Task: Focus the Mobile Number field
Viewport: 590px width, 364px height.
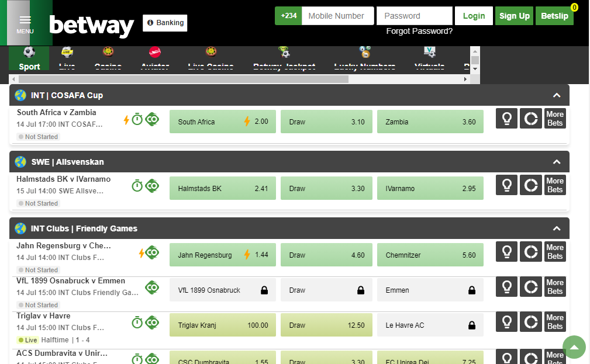Action: coord(338,16)
